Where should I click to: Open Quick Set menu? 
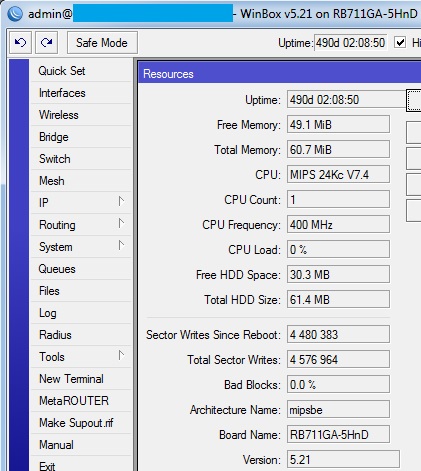pos(81,71)
